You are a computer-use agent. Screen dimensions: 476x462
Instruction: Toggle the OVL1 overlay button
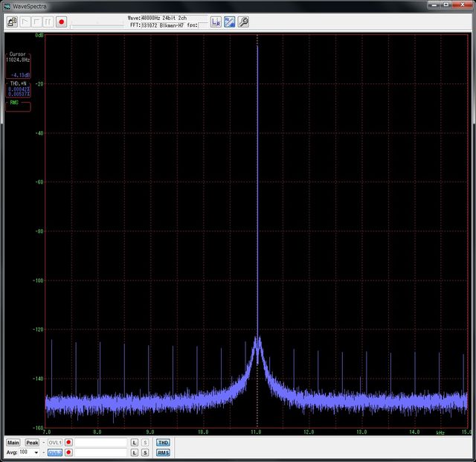pos(55,443)
